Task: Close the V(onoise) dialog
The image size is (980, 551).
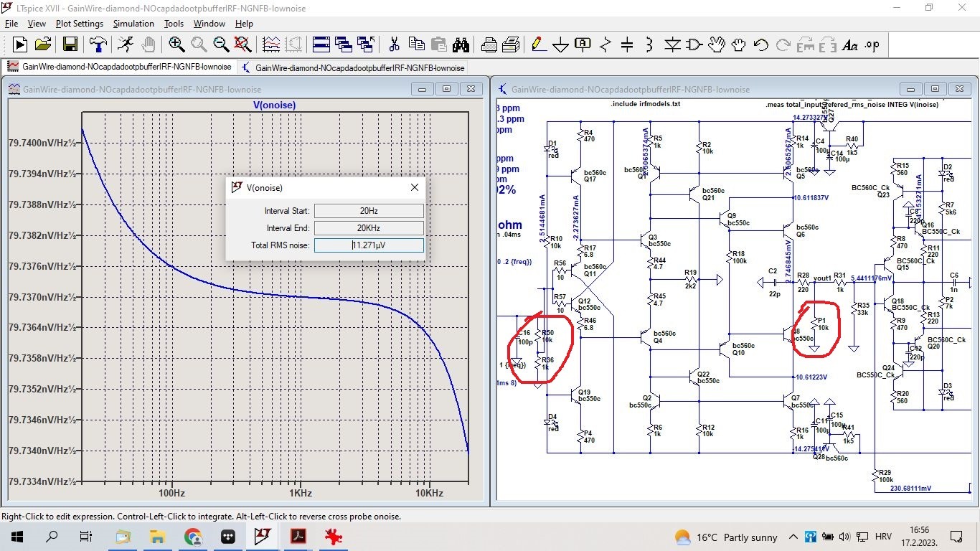Action: [x=414, y=187]
